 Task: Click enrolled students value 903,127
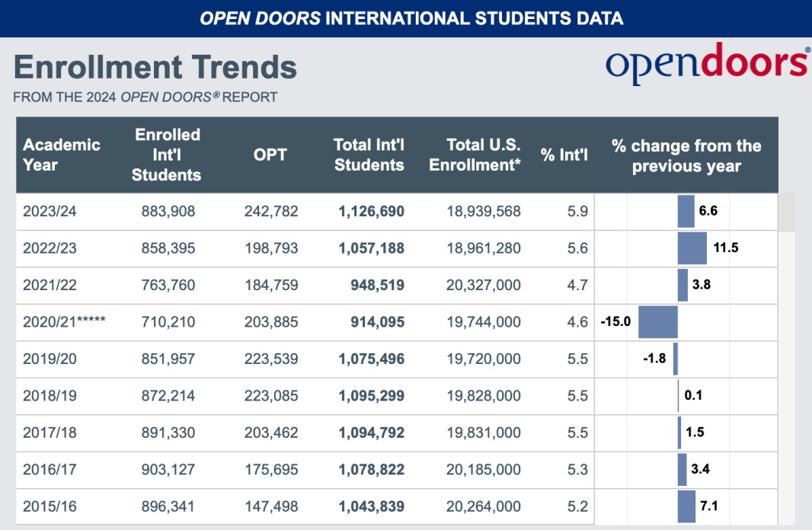pos(168,469)
